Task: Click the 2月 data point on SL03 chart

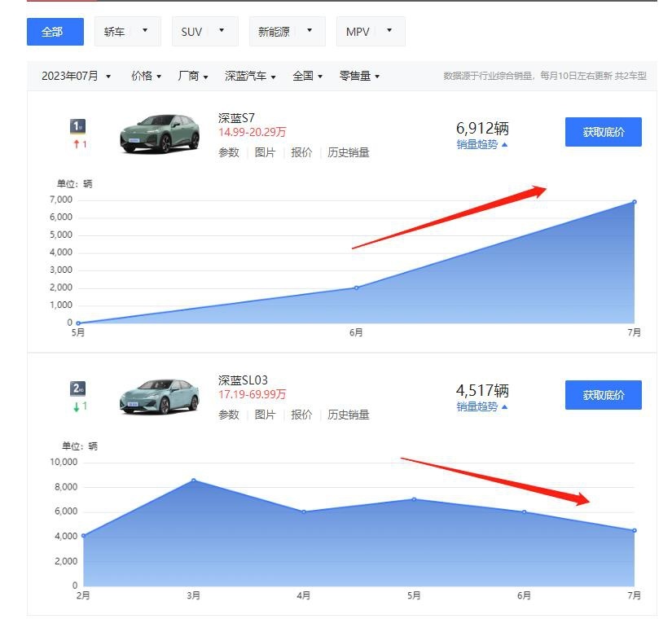Action: click(x=84, y=535)
